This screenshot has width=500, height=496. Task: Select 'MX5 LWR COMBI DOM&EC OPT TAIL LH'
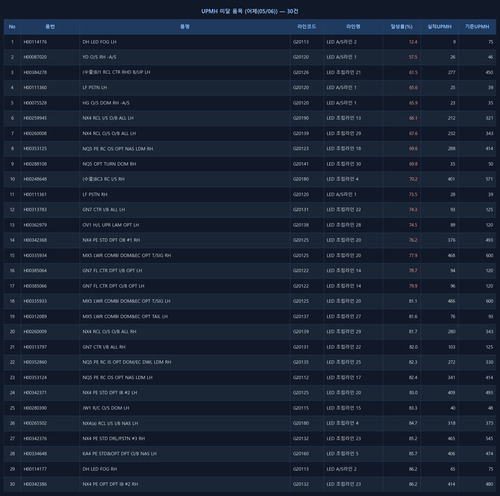(125, 316)
